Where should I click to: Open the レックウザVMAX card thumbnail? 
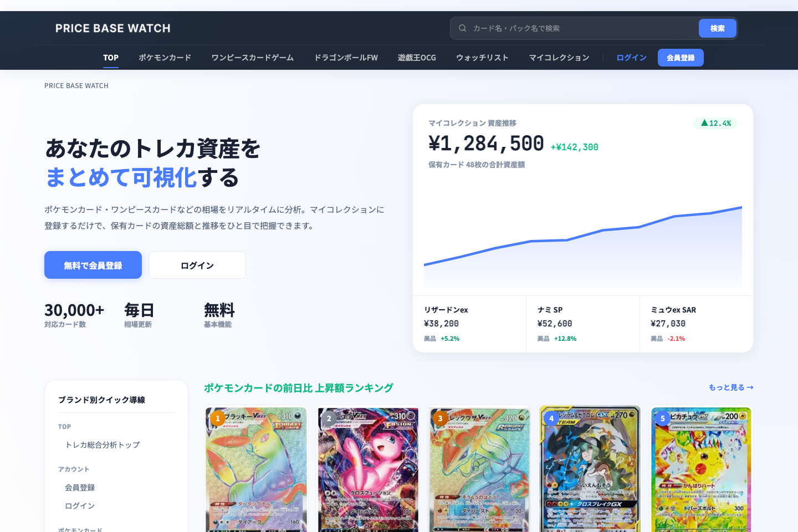point(479,469)
